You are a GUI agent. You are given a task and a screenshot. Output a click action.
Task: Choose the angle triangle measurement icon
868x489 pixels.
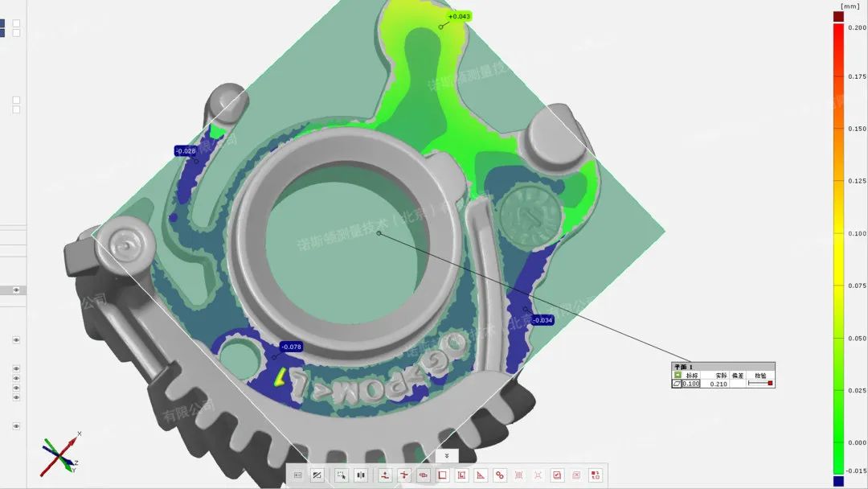click(x=481, y=475)
